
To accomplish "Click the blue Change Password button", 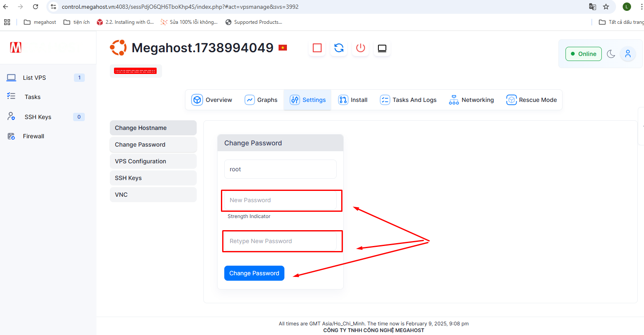I will pos(254,273).
